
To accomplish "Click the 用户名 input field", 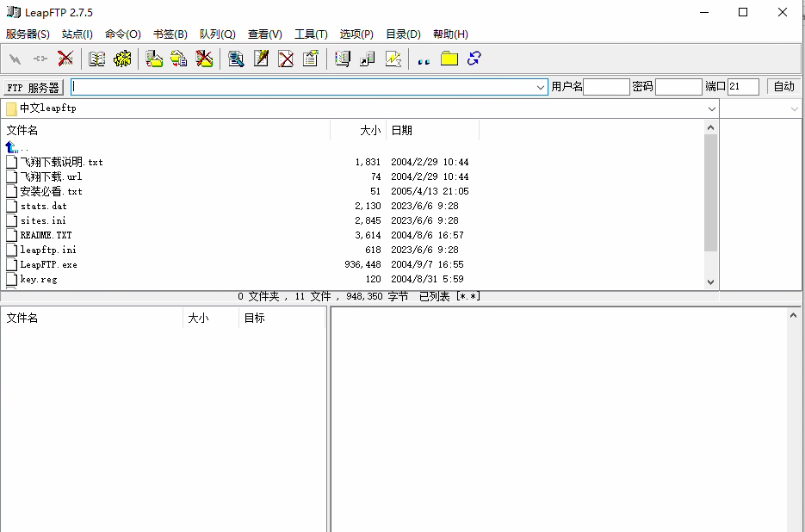I will [x=606, y=87].
